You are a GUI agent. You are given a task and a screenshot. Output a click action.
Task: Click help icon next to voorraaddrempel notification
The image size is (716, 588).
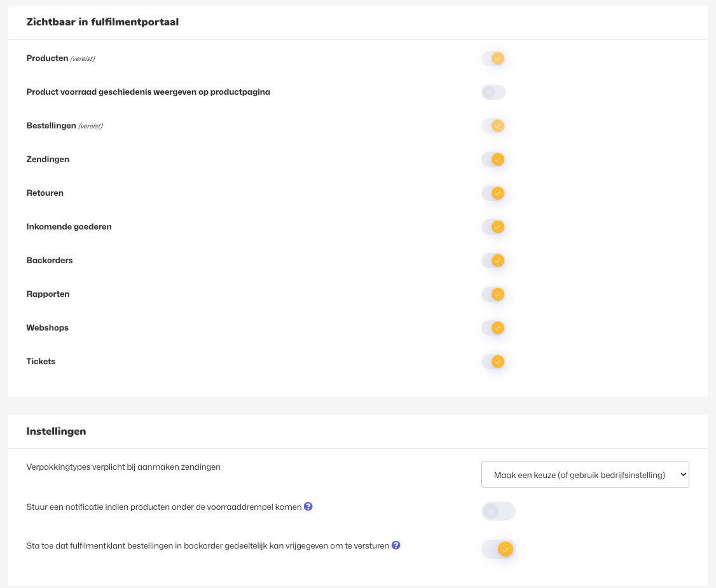tap(308, 507)
